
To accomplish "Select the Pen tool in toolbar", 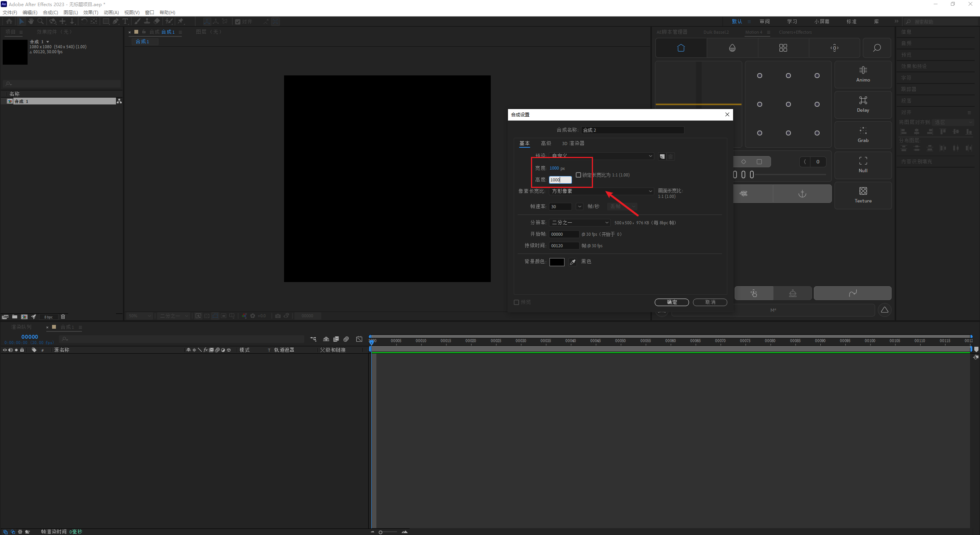I will tap(116, 21).
